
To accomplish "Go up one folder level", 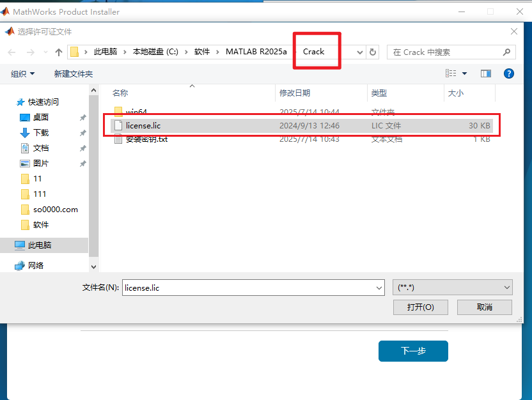I will tap(59, 52).
